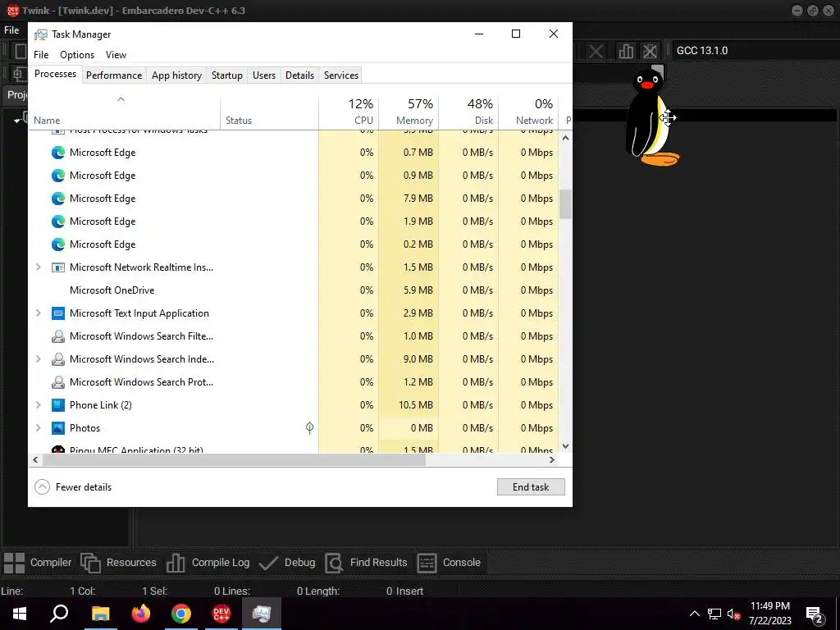This screenshot has width=840, height=630.
Task: Click End task button
Action: (x=531, y=487)
